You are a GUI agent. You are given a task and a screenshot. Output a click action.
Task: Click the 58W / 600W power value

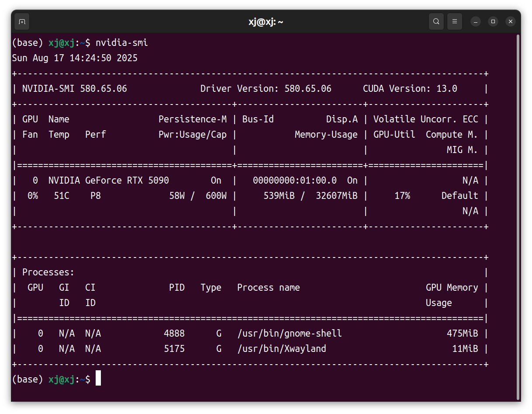(198, 196)
